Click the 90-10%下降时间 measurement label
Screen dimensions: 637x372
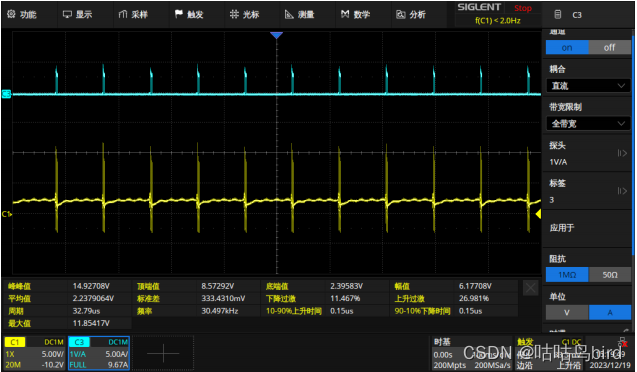click(422, 311)
